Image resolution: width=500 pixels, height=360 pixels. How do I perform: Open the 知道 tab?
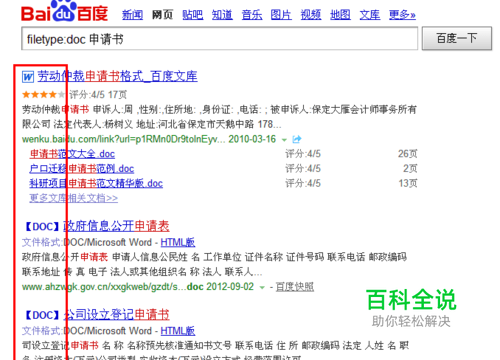(222, 15)
